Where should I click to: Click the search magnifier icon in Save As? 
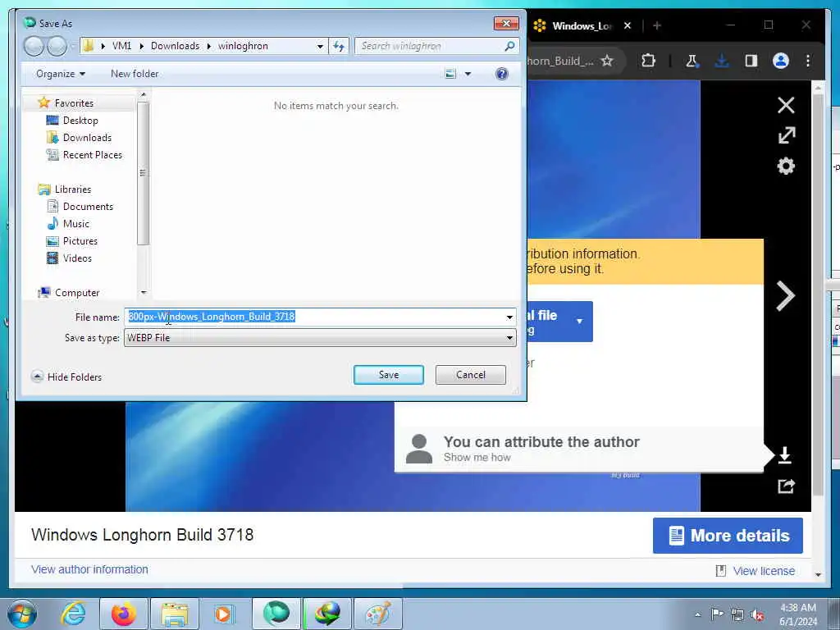pyautogui.click(x=509, y=46)
